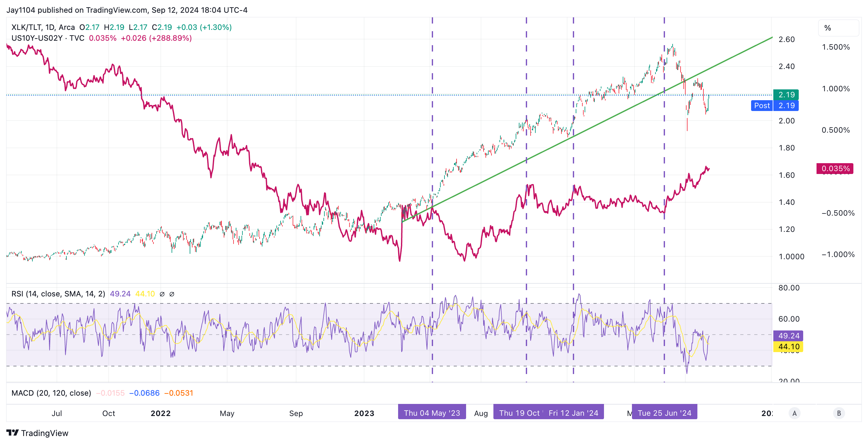Click the Sep time axis label
This screenshot has height=444, width=868.
coord(296,413)
